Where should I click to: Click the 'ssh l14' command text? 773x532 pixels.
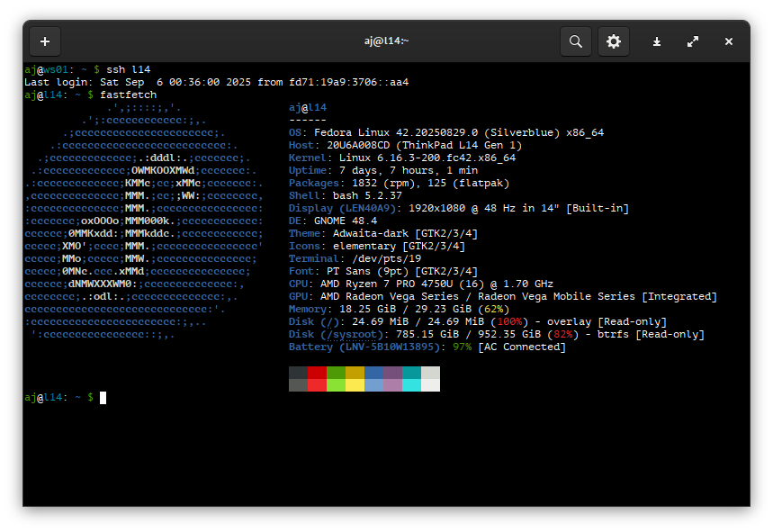[128, 69]
